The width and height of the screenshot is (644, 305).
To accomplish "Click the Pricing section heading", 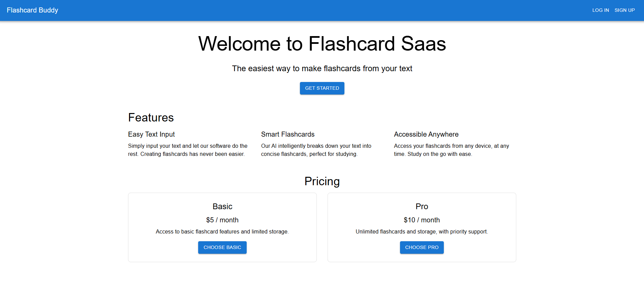I will (x=322, y=181).
